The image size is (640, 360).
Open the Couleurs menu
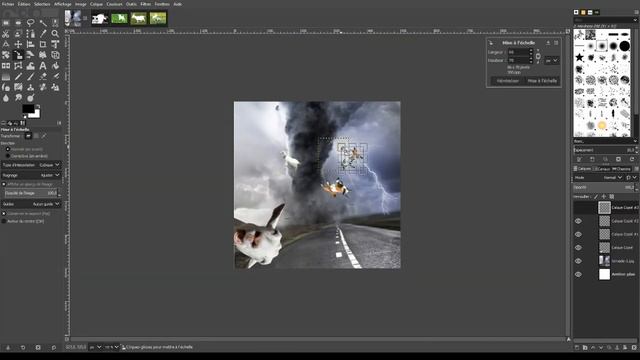[115, 4]
